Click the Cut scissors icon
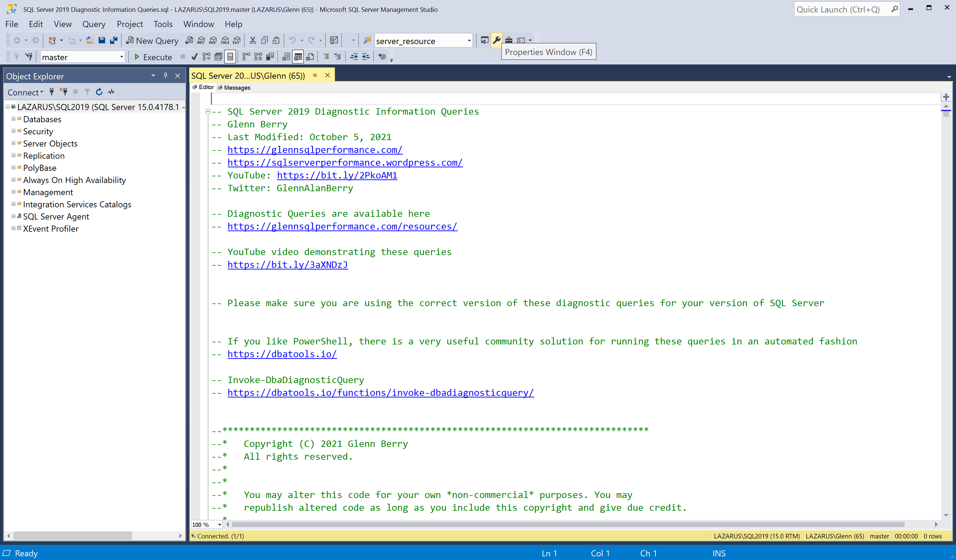956x560 pixels. point(253,40)
